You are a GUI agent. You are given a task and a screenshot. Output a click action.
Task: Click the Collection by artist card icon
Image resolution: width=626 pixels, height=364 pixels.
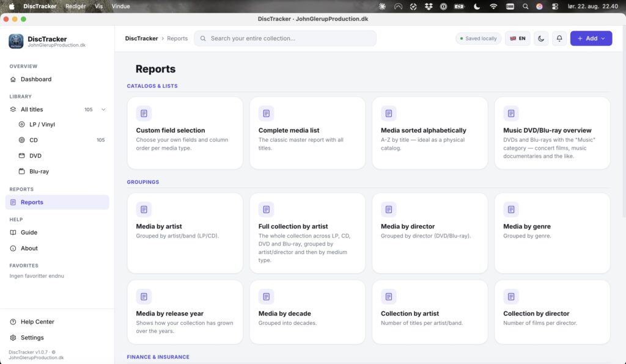(x=388, y=297)
